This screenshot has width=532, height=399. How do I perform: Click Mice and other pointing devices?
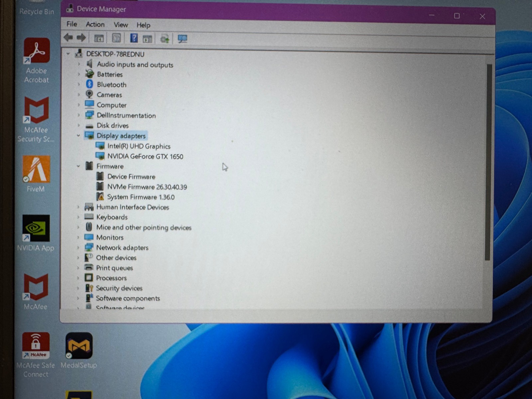[144, 227]
